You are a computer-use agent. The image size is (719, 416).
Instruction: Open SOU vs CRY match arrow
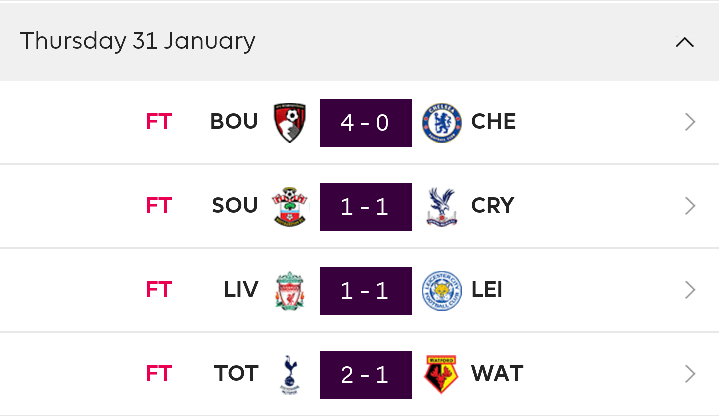[690, 206]
